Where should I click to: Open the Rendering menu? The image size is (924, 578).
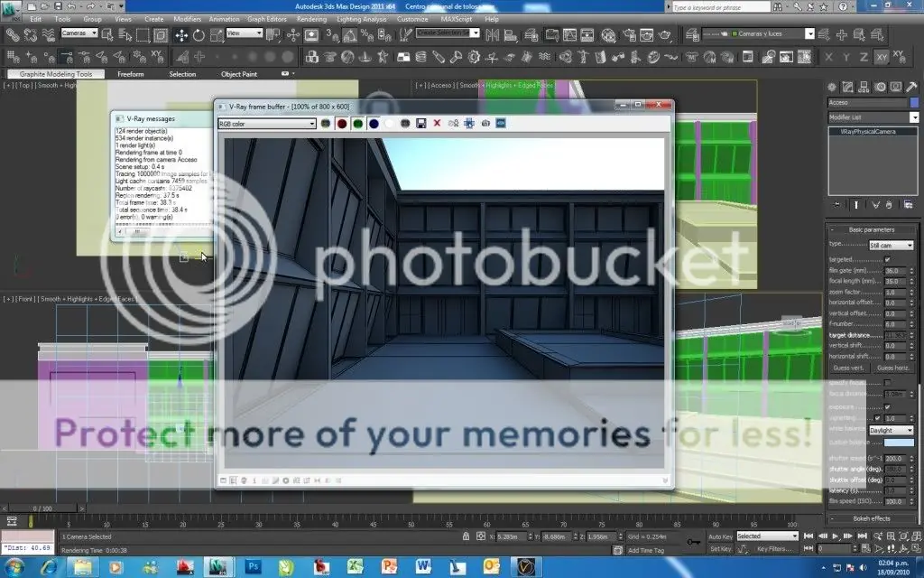pyautogui.click(x=311, y=19)
